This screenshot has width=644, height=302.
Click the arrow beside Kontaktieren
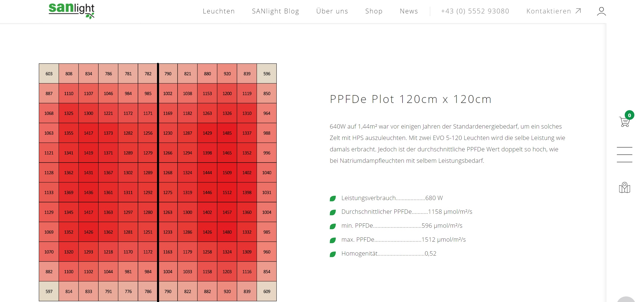578,11
